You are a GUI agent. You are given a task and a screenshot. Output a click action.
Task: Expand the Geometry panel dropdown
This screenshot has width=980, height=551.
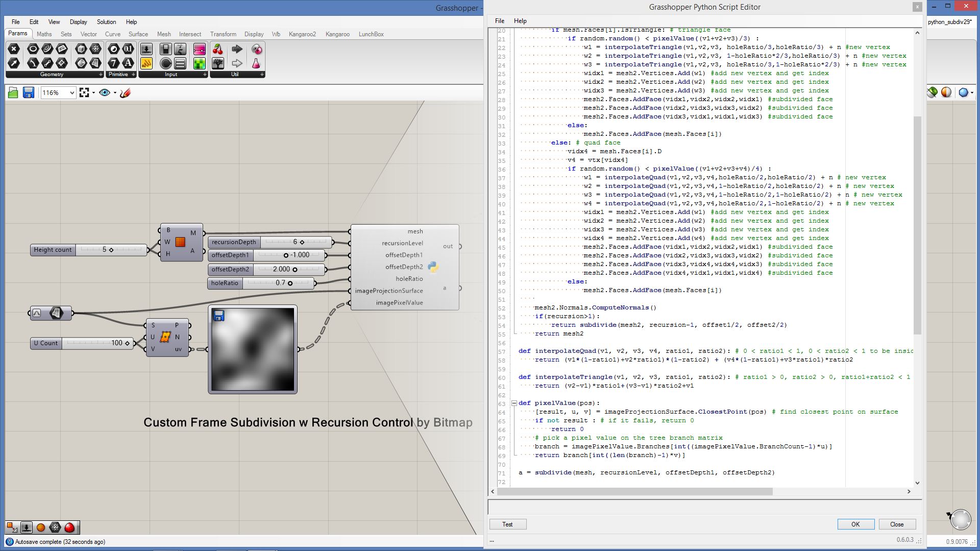click(x=101, y=75)
